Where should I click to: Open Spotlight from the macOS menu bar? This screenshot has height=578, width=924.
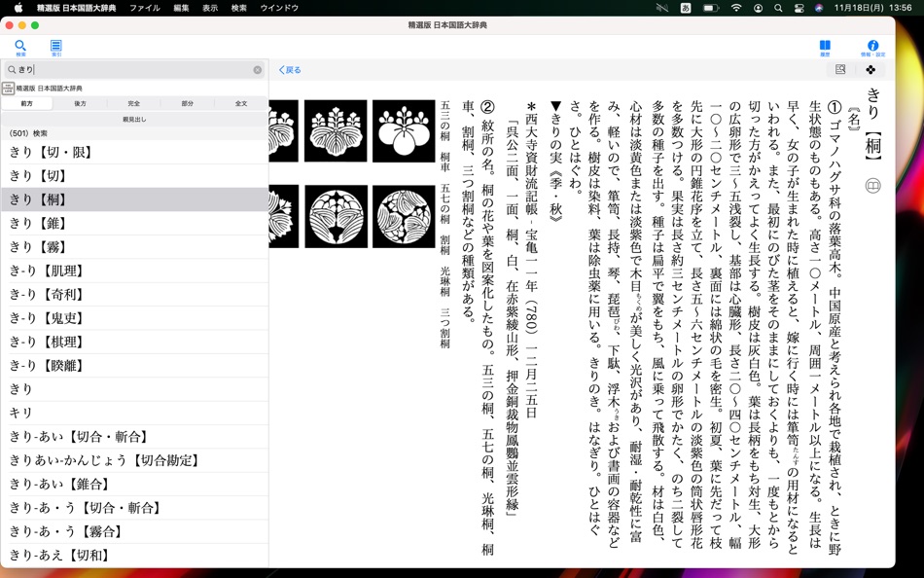(x=779, y=7)
